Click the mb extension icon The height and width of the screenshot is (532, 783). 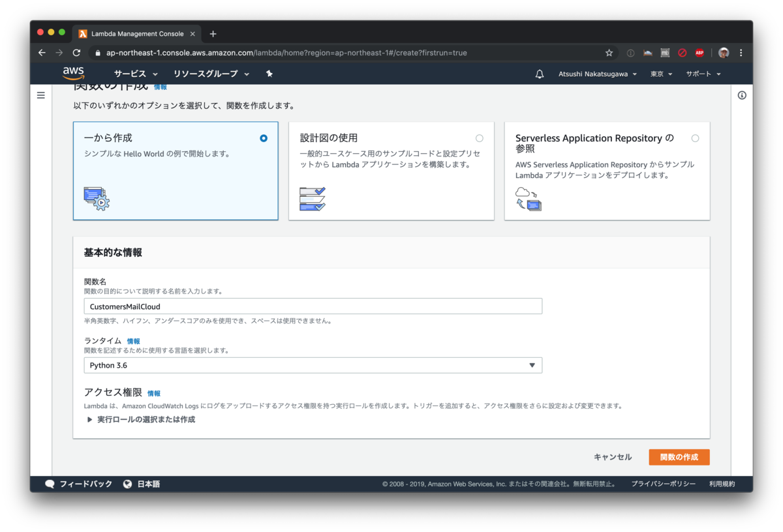point(665,53)
